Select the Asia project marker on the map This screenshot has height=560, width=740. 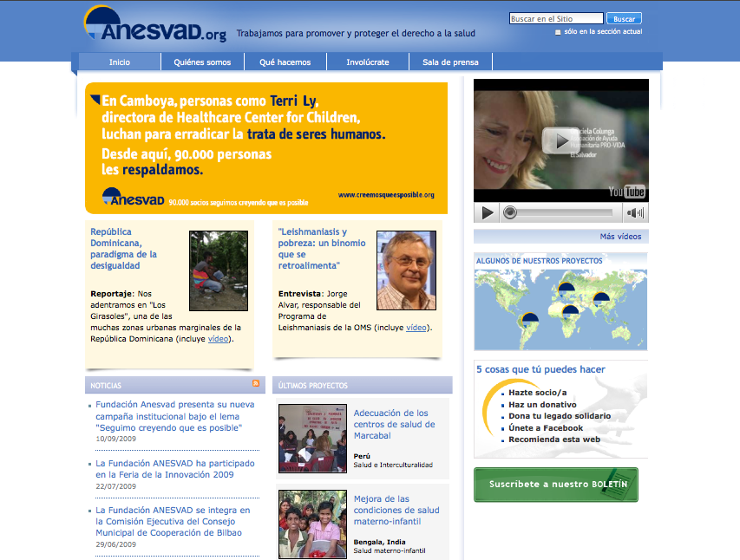point(601,299)
